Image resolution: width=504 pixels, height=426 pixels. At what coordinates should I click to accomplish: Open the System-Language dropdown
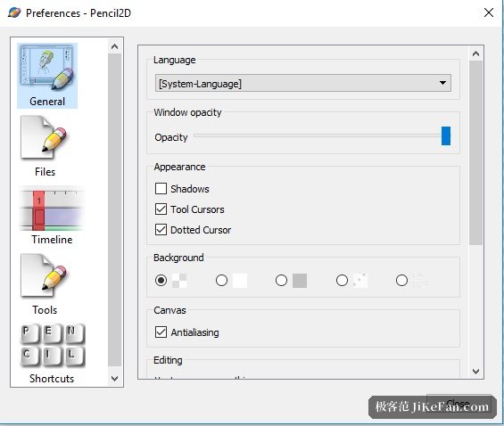[x=302, y=83]
